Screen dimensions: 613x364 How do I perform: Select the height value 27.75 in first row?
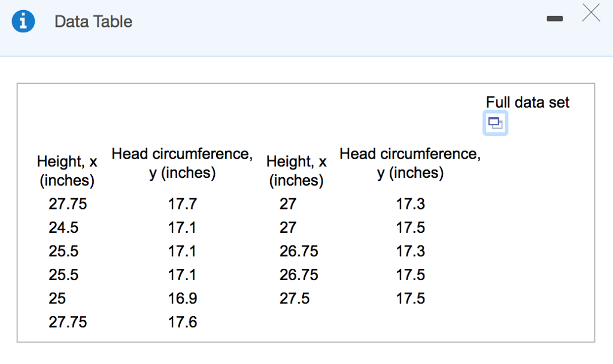coord(68,204)
